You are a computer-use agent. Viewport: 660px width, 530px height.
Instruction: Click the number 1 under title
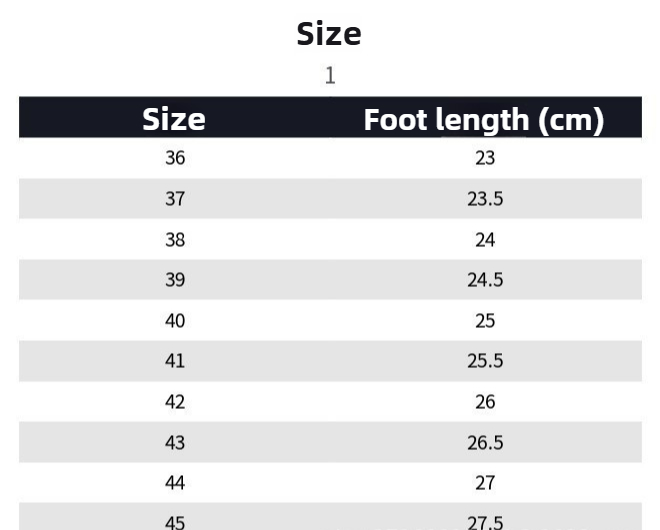pyautogui.click(x=330, y=76)
